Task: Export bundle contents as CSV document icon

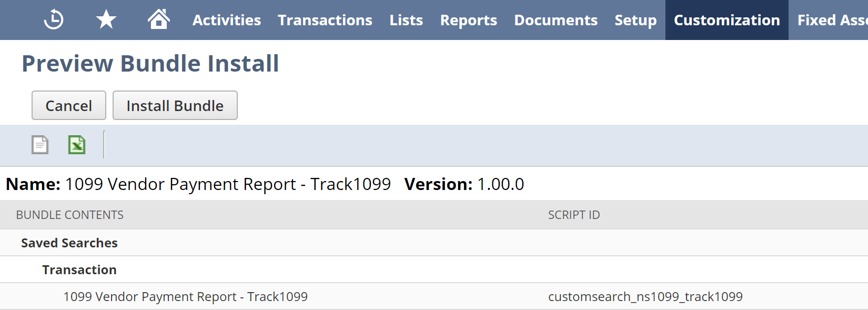Action: [x=40, y=145]
